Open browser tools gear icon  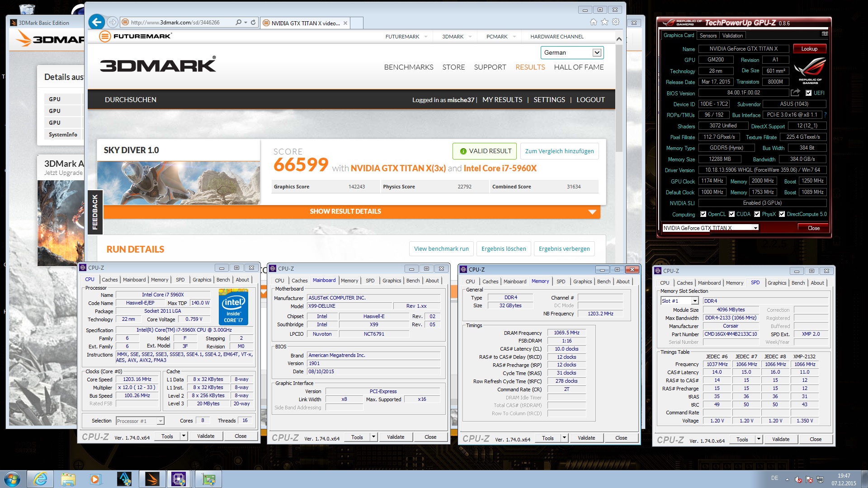click(x=616, y=22)
